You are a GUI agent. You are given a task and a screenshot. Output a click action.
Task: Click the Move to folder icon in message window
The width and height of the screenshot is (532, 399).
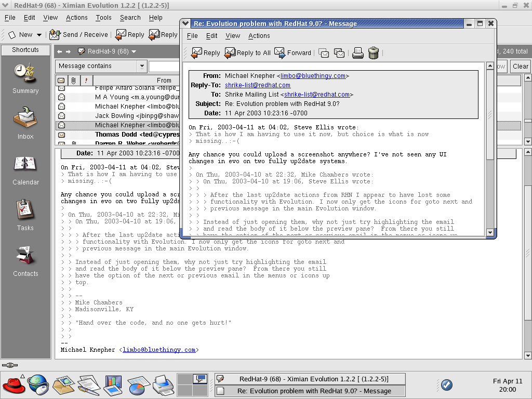(324, 53)
